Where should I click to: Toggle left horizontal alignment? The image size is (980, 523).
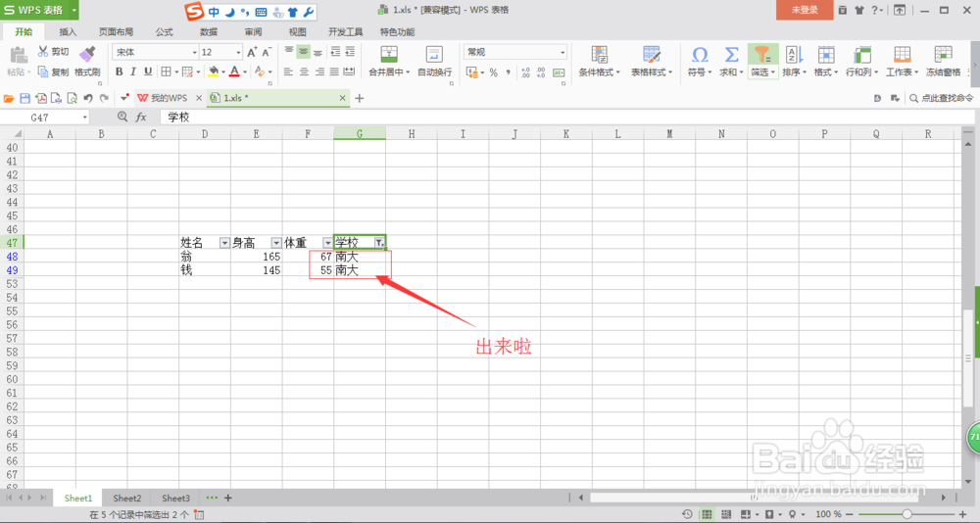[288, 71]
